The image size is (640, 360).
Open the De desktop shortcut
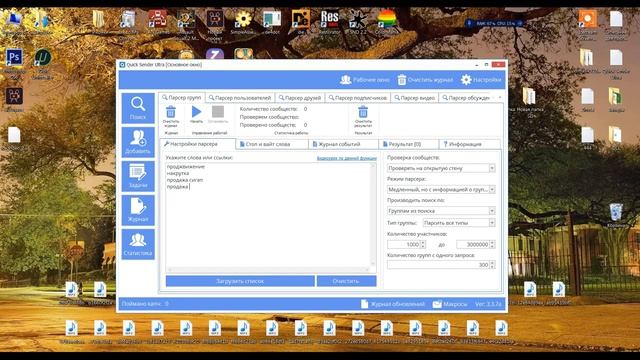point(301,22)
